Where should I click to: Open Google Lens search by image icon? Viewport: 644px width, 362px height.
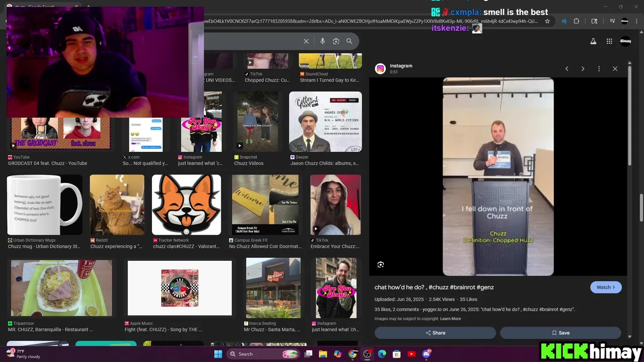pos(336,41)
